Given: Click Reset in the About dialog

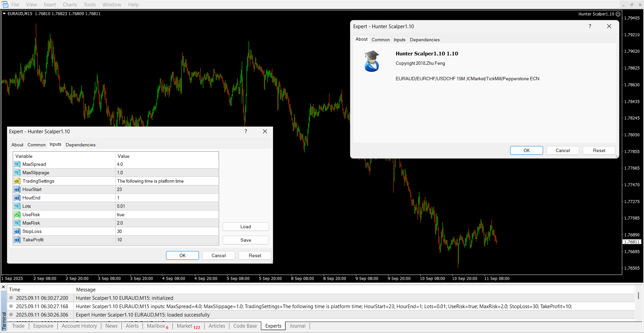Looking at the screenshot, I should (x=599, y=150).
